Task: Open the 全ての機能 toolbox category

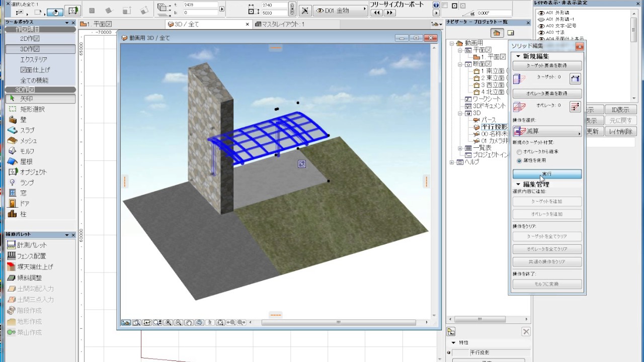Action: pos(40,80)
